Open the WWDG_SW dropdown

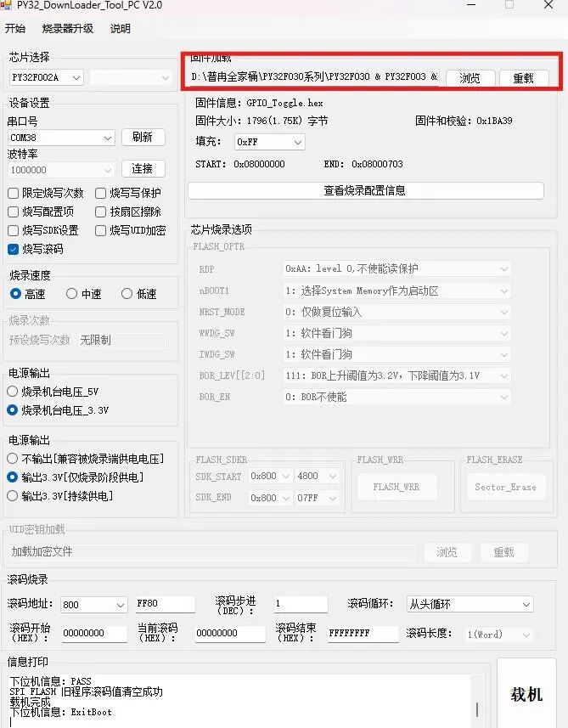coord(396,333)
